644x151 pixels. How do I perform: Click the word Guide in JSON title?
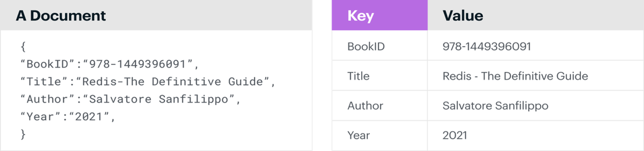point(246,82)
